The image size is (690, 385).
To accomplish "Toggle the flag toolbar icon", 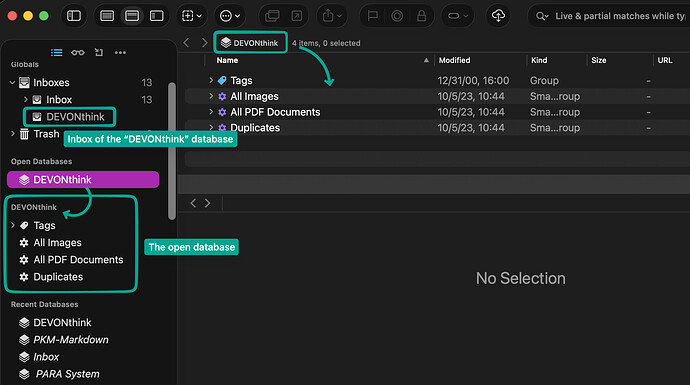I will tap(373, 16).
